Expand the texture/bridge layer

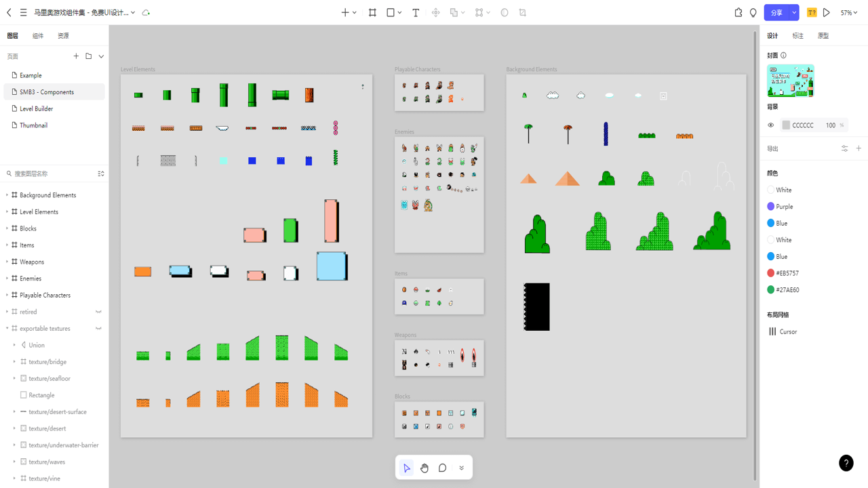click(x=15, y=362)
